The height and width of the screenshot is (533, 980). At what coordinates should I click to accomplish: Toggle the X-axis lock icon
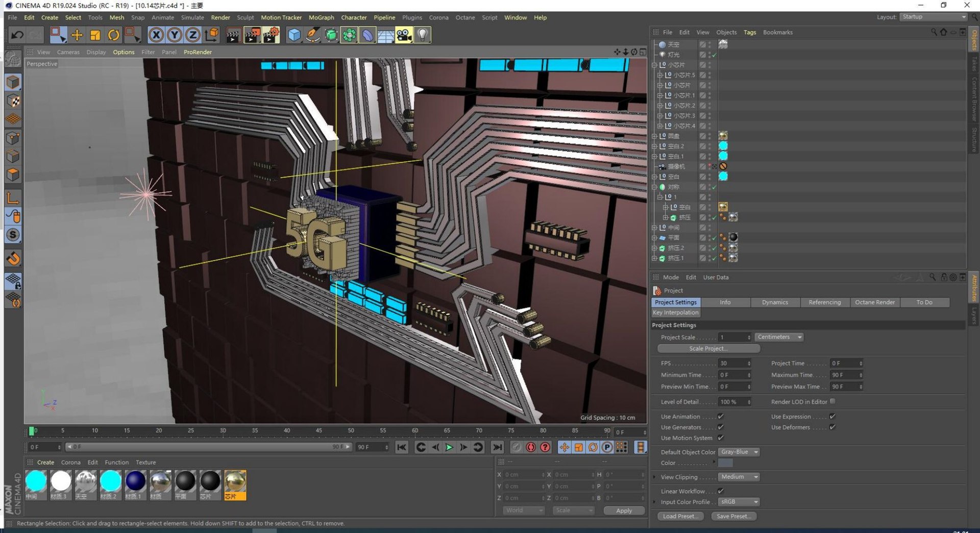pos(156,35)
